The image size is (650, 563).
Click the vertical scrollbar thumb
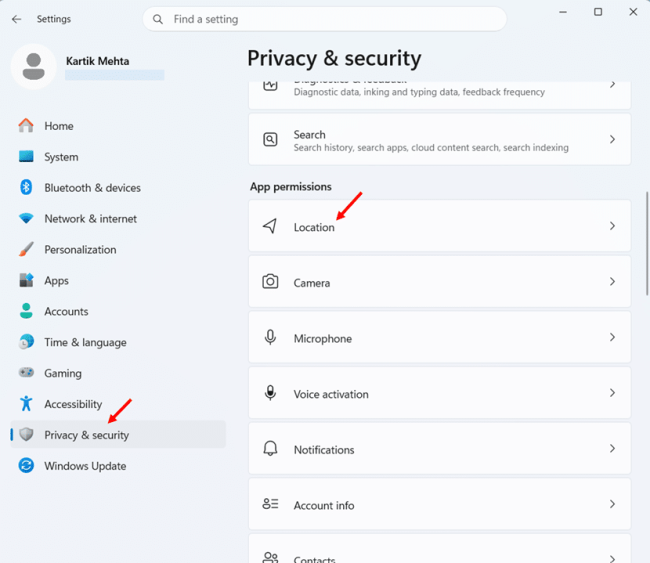pyautogui.click(x=647, y=243)
